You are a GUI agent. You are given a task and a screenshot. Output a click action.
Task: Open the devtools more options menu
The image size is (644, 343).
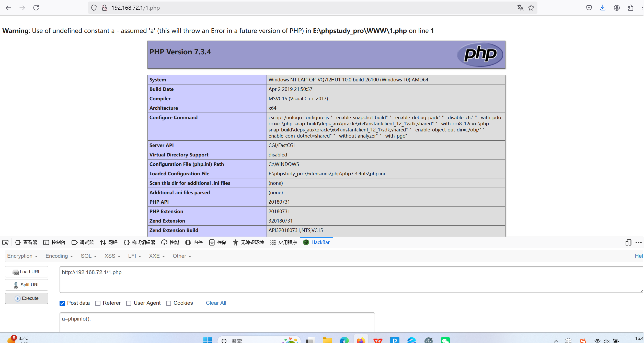638,242
